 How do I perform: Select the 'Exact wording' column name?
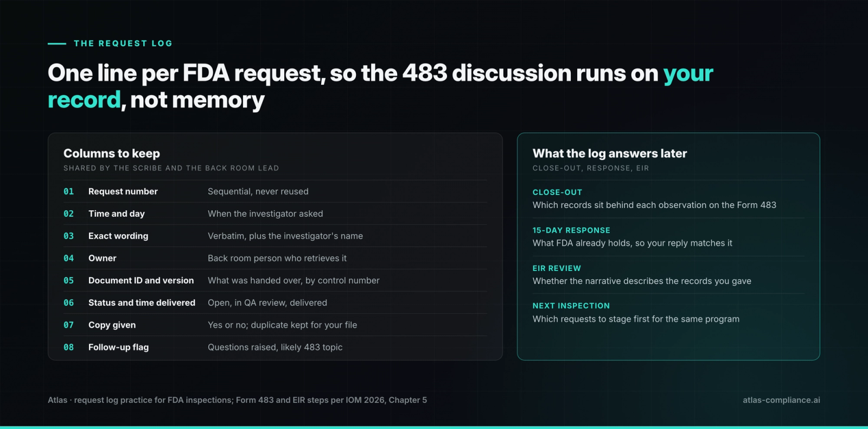(x=118, y=236)
